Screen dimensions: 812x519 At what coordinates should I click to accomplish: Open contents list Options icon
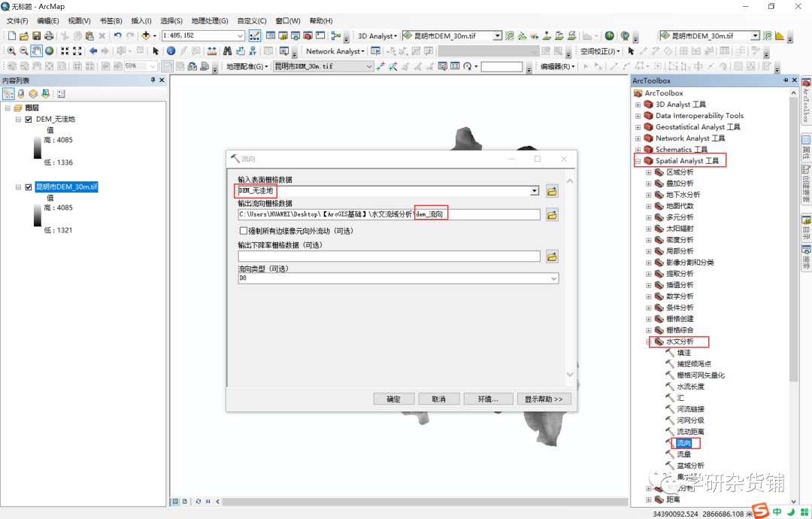pos(61,94)
